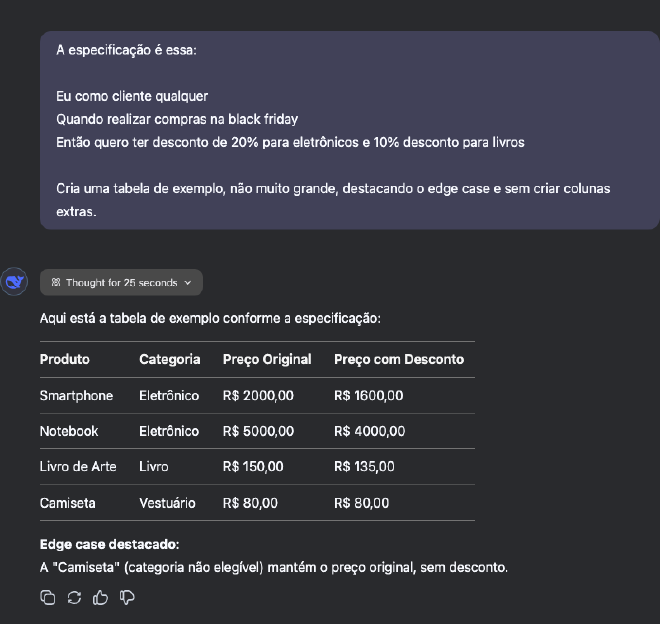Viewport: 660px width, 624px height.
Task: Click the "R$ 135,00" discounted price
Action: click(x=364, y=467)
